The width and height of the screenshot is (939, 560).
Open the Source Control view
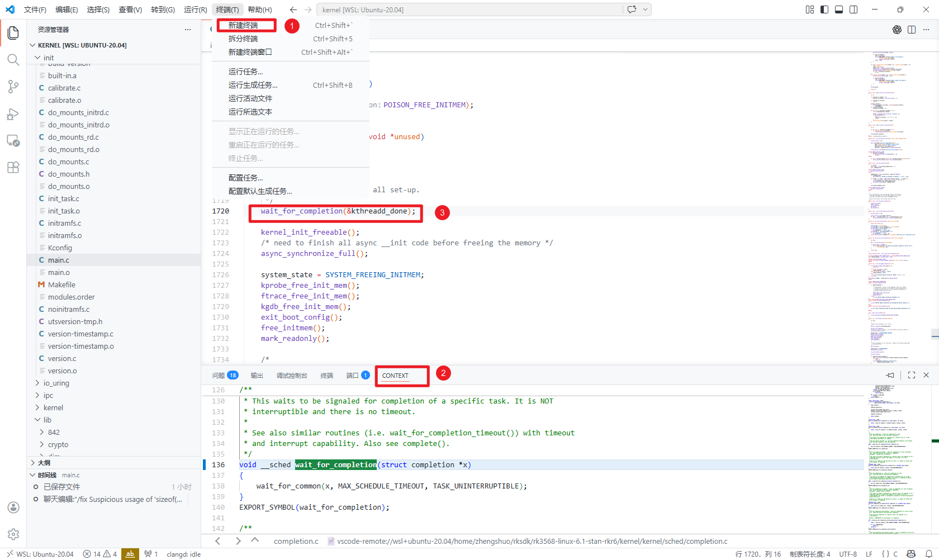coord(13,87)
